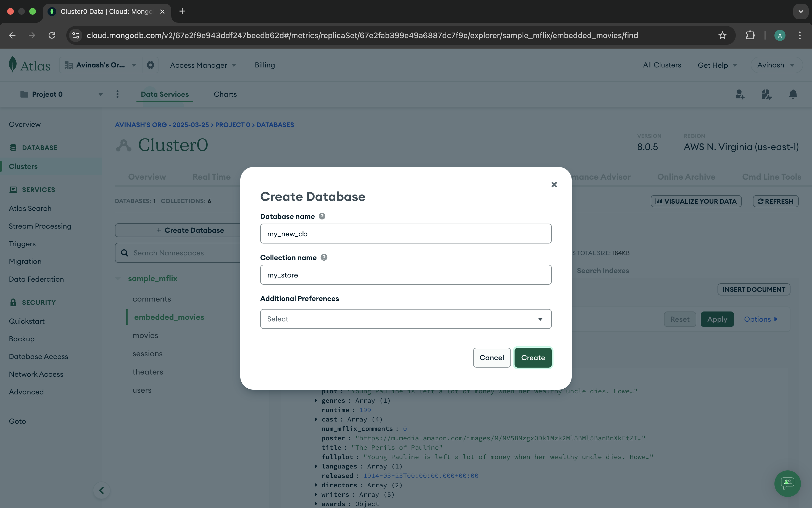Switch to Real Time tab

click(212, 177)
